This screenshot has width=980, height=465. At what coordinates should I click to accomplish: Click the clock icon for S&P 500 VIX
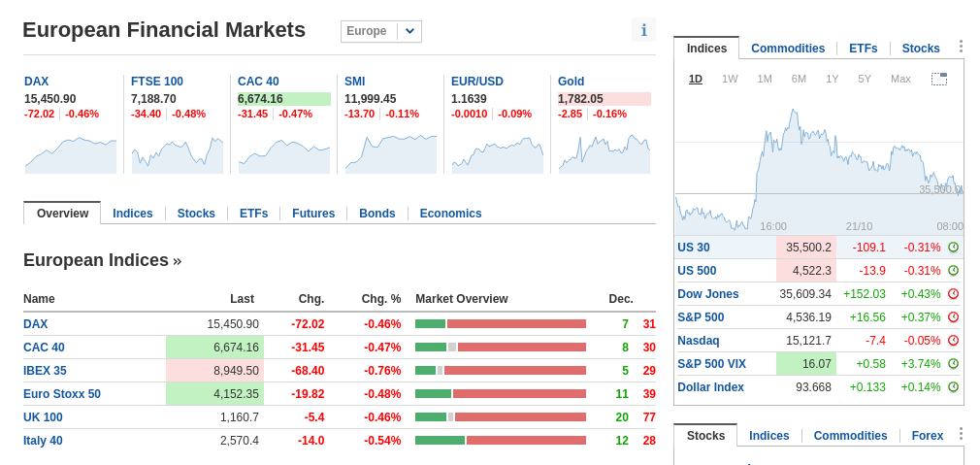953,364
